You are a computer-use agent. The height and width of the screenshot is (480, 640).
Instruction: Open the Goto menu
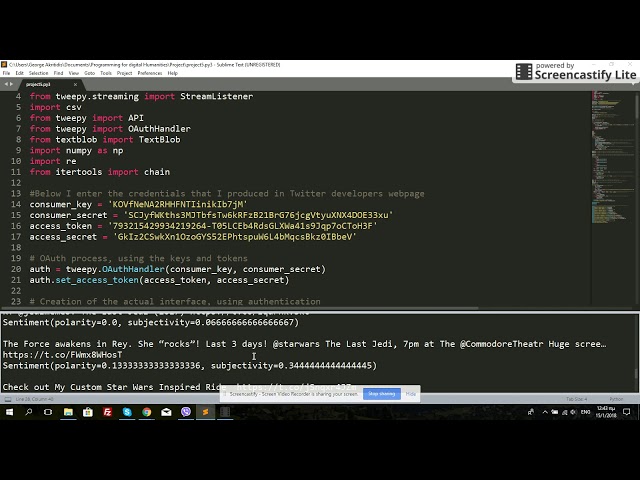pos(89,73)
